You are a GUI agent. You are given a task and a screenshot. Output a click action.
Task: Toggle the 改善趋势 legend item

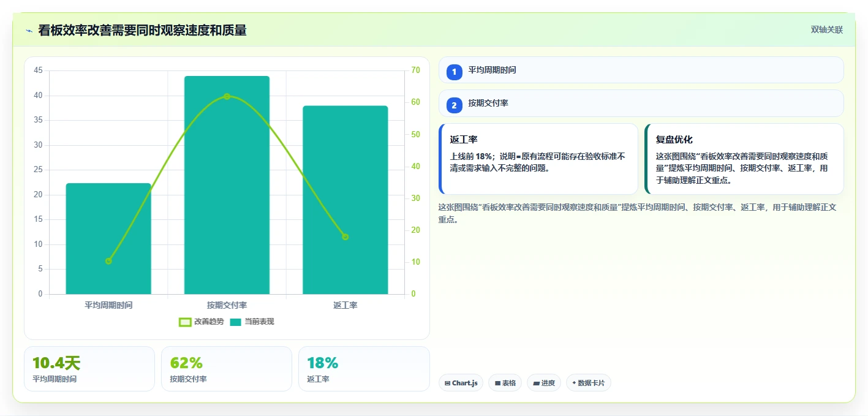(x=202, y=322)
